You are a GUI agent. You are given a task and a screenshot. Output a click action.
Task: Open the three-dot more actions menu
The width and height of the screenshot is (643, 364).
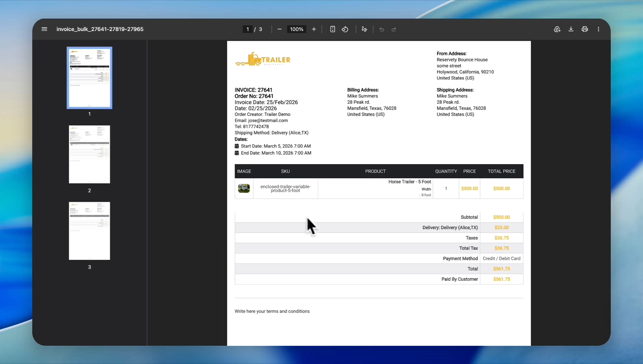(598, 29)
